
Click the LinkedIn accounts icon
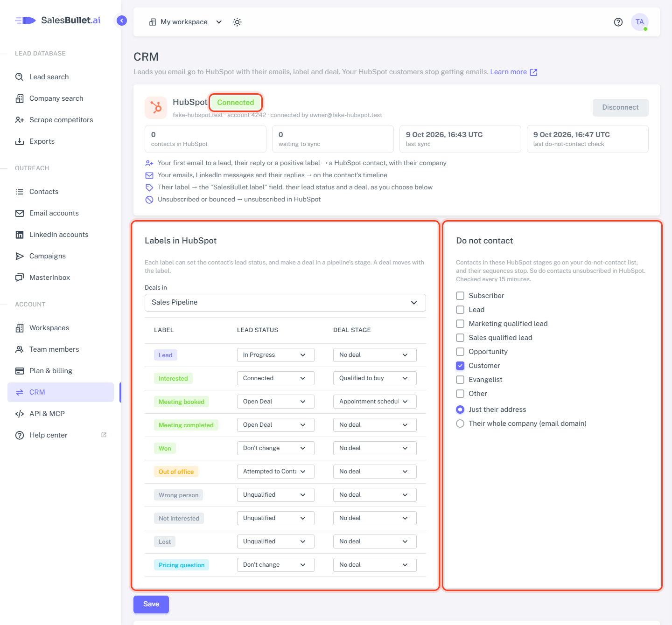click(20, 235)
